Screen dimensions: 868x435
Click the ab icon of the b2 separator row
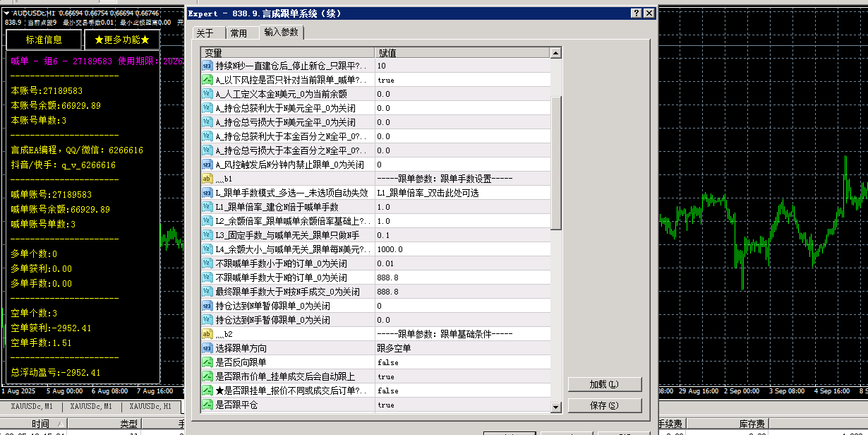pyautogui.click(x=207, y=334)
